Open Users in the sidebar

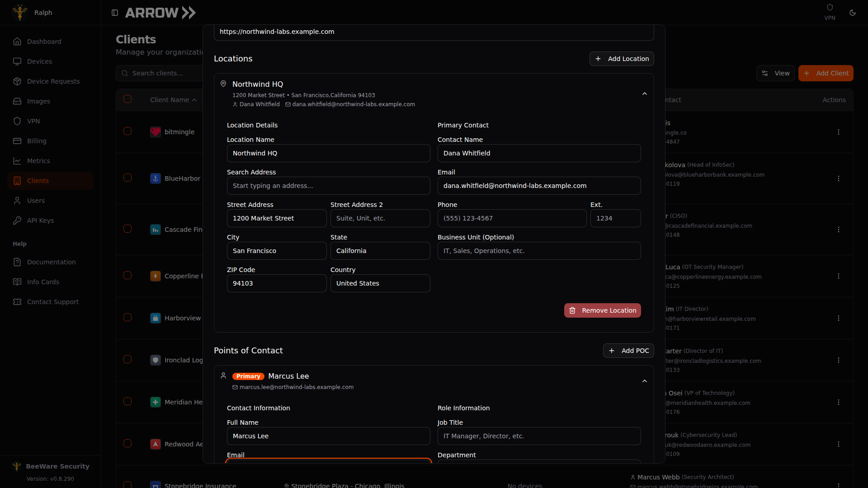50,201
